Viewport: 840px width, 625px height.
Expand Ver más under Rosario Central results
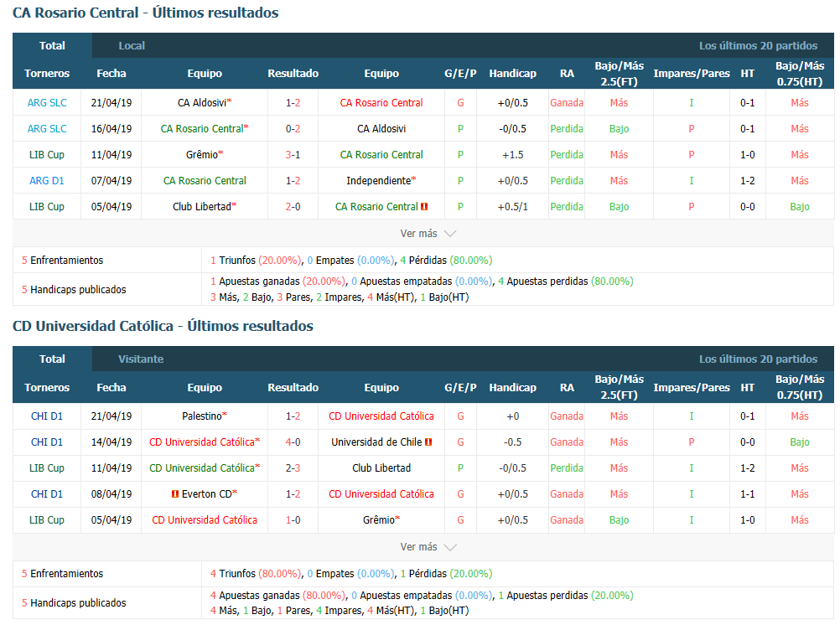[428, 234]
